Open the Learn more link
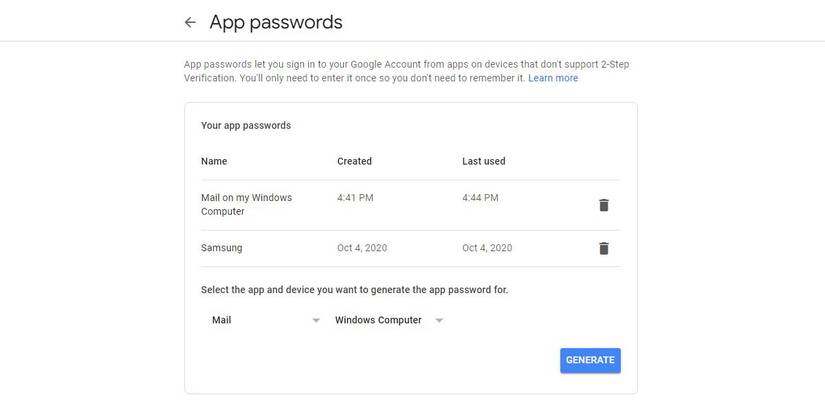This screenshot has width=825, height=413. [553, 78]
